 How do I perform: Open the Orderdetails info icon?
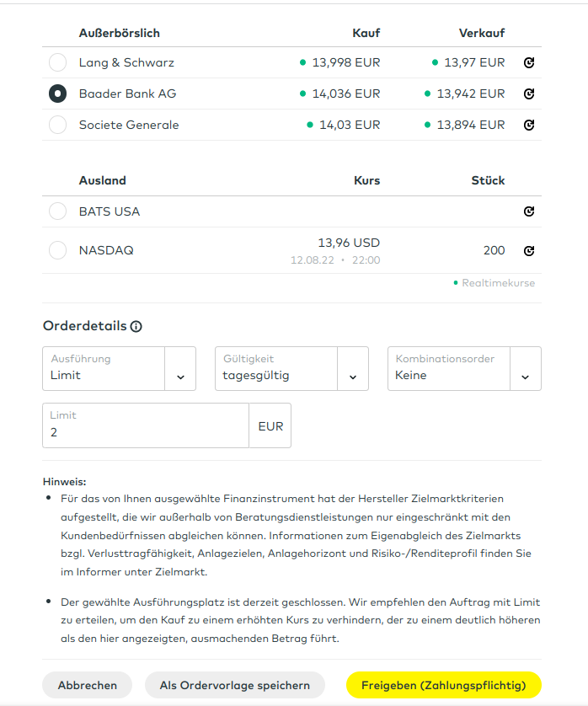[x=136, y=326]
